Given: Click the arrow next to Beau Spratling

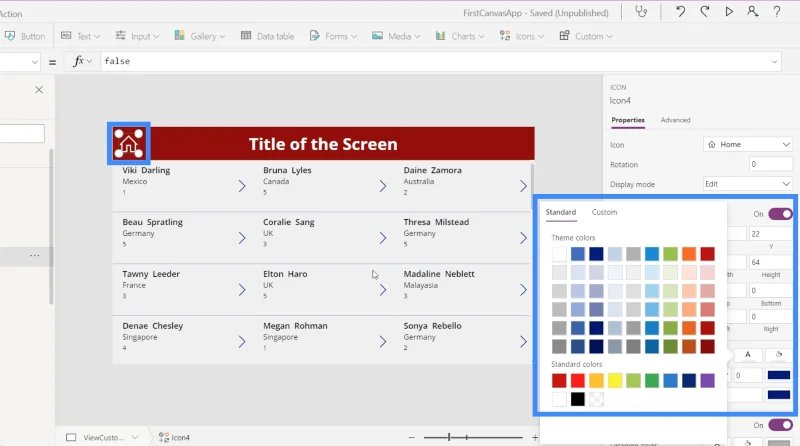Looking at the screenshot, I should click(242, 238).
